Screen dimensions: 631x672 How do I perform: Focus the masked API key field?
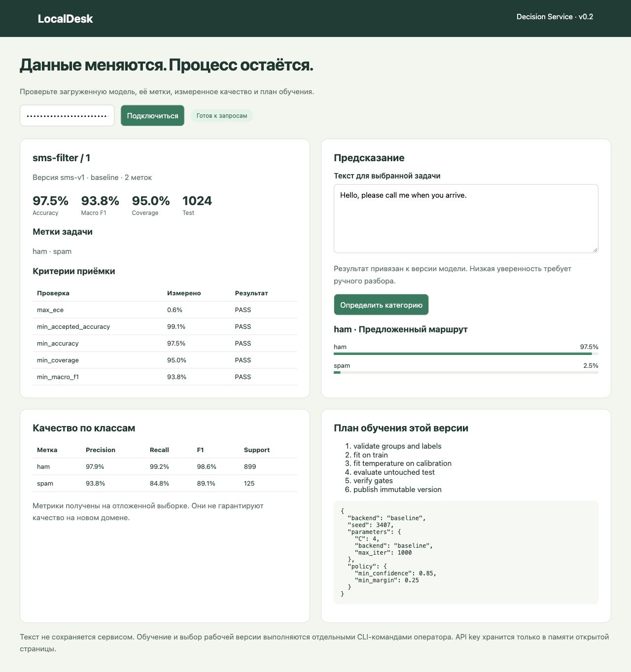67,115
